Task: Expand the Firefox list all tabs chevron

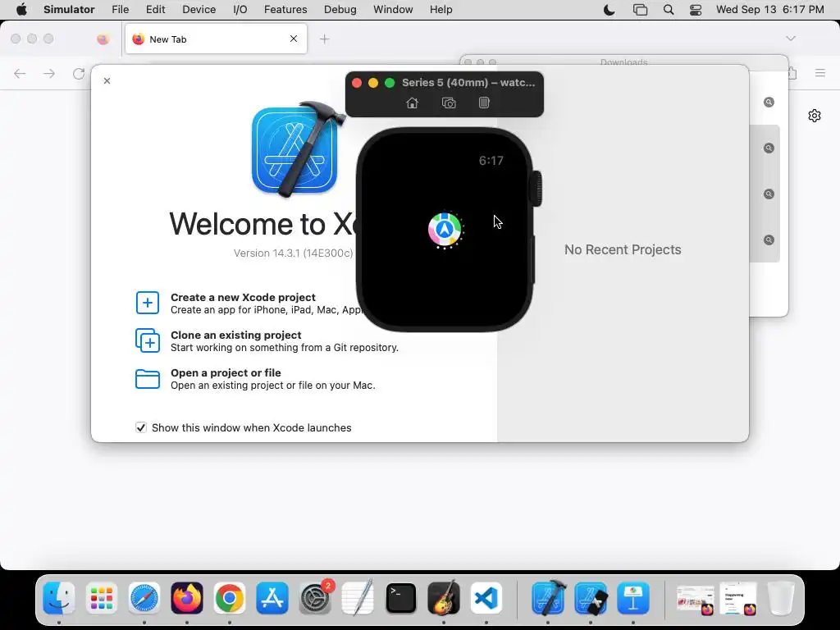Action: tap(791, 39)
